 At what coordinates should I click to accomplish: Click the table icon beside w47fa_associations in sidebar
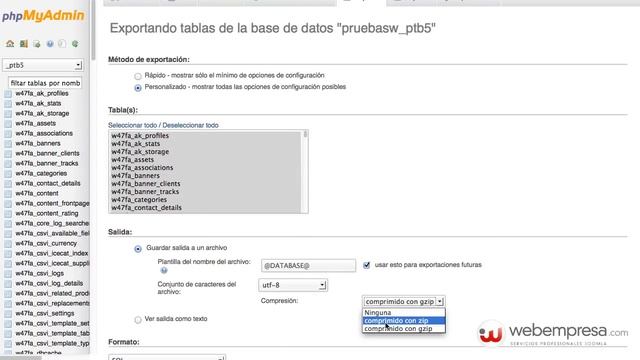pyautogui.click(x=8, y=133)
